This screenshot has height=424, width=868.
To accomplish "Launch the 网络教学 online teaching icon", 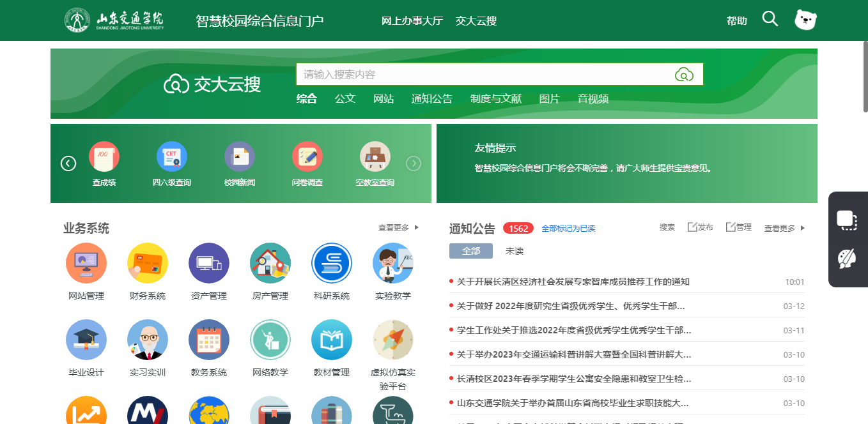I will click(x=270, y=340).
